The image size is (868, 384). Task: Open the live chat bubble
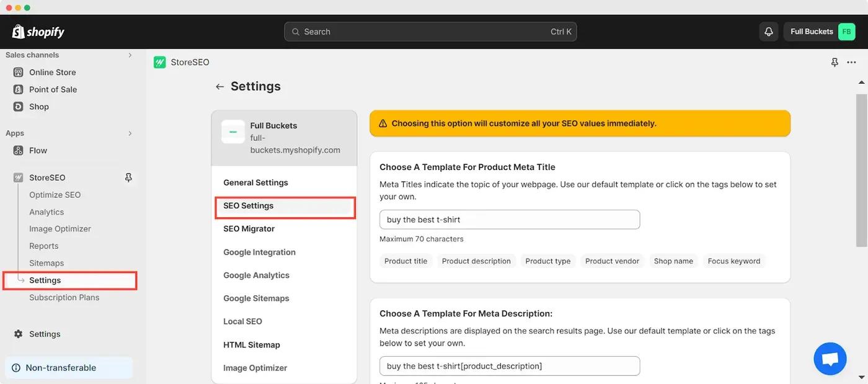(830, 359)
